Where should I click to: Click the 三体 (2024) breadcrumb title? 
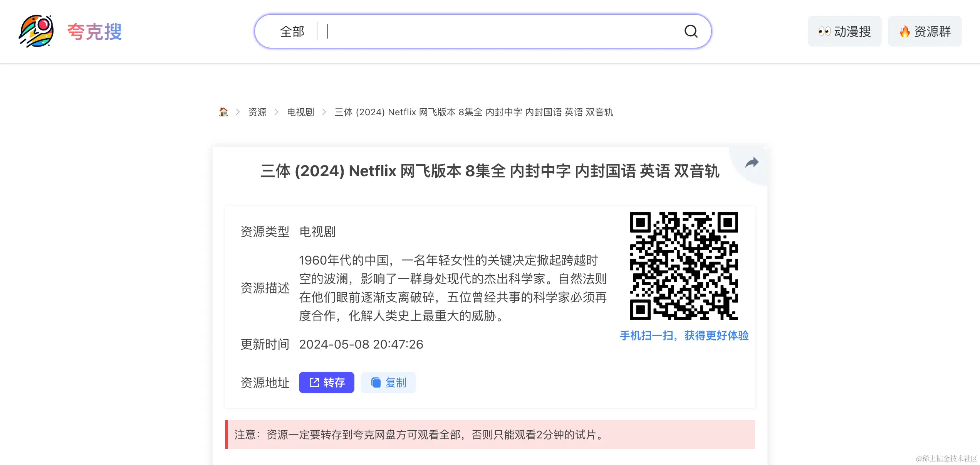pyautogui.click(x=473, y=112)
